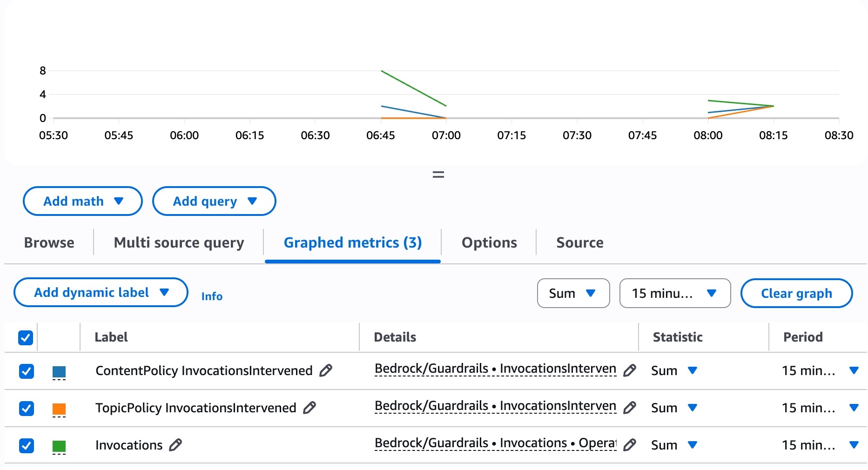The height and width of the screenshot is (470, 868).
Task: Toggle the select-all checkbox in table header
Action: coord(26,337)
